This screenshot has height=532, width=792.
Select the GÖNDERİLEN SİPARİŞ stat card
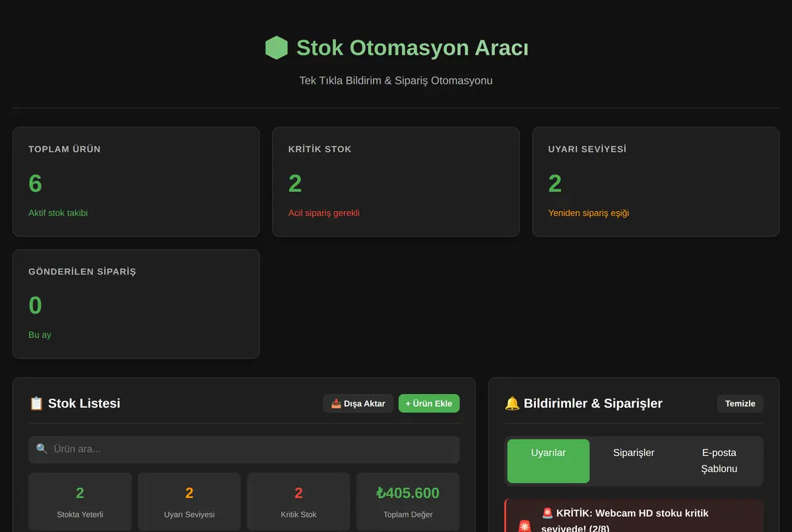[x=136, y=304]
